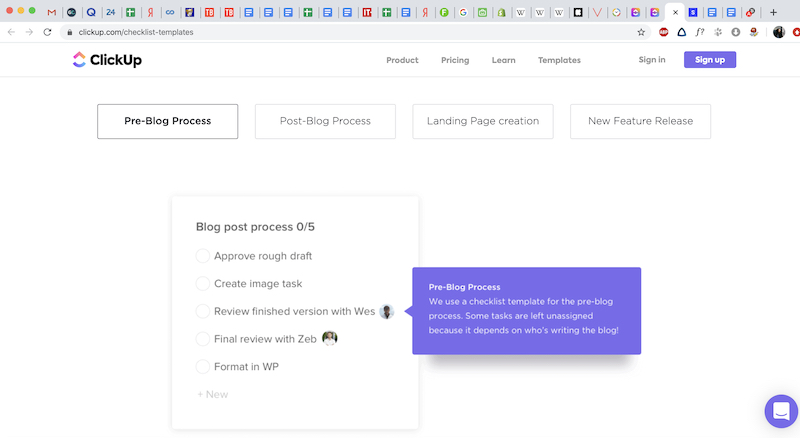Check off Approve rough draft
The height and width of the screenshot is (438, 800).
point(203,256)
